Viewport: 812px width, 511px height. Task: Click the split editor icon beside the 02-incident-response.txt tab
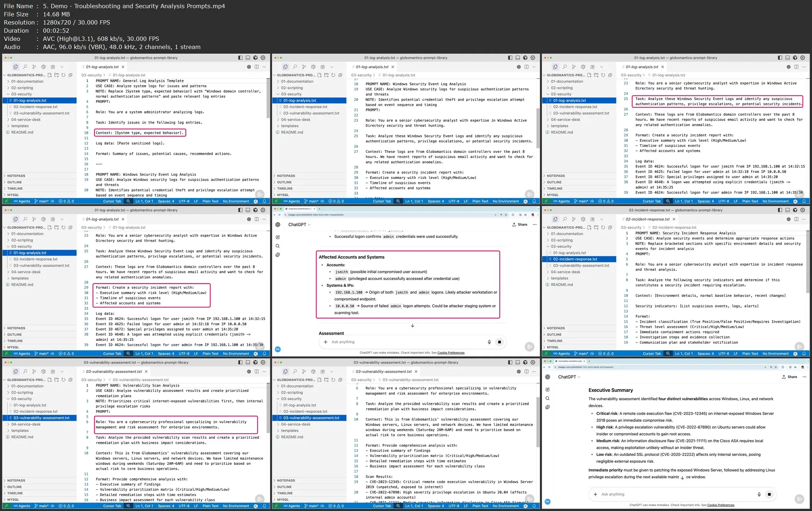(796, 219)
